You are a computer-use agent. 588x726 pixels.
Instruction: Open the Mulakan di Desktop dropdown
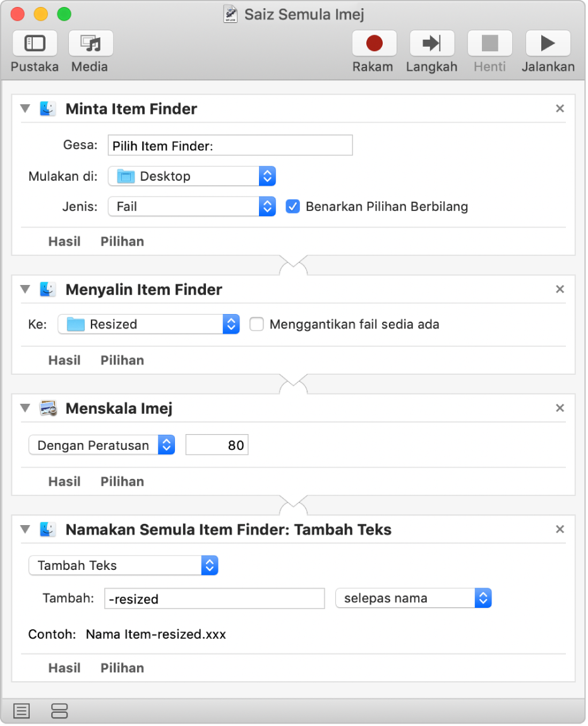pyautogui.click(x=192, y=176)
